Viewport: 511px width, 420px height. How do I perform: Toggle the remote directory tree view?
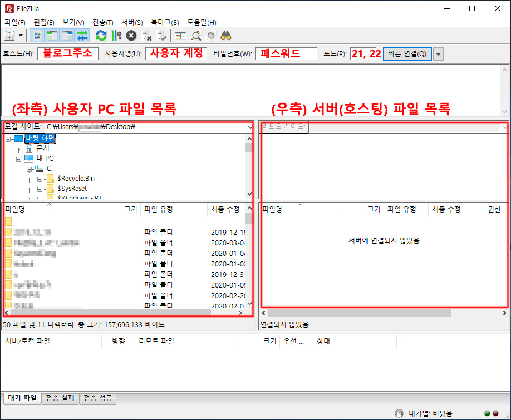[67, 36]
